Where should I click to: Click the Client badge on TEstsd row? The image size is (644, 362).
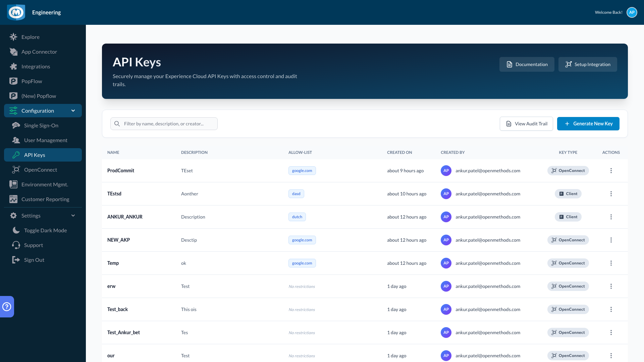click(x=568, y=194)
